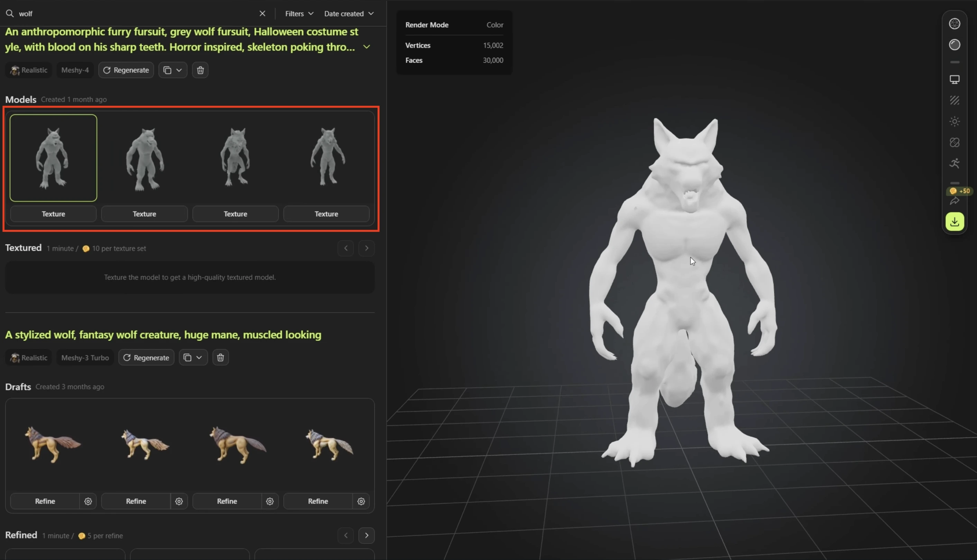Select the Meshy-3 Turbo model tag
977x560 pixels.
pos(85,357)
